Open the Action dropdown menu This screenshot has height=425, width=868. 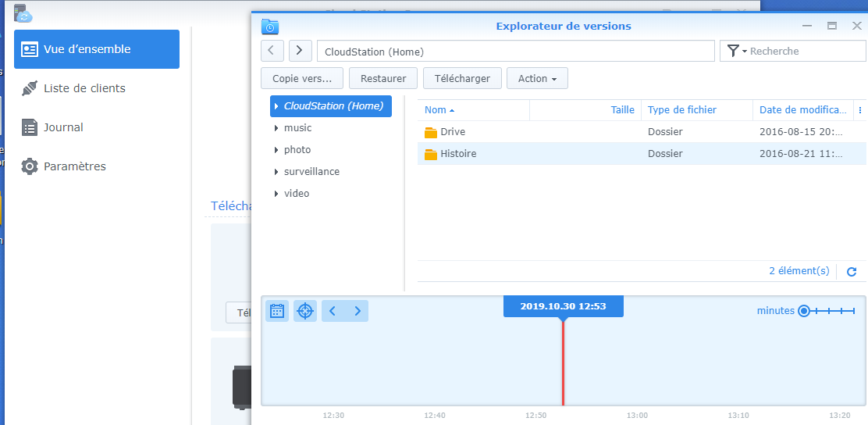(537, 78)
